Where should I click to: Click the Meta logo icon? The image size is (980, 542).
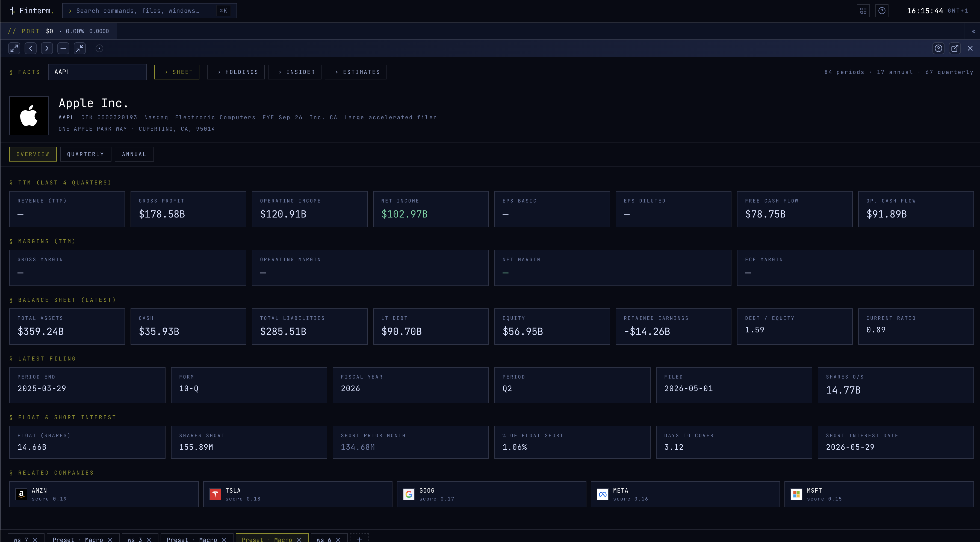click(603, 494)
